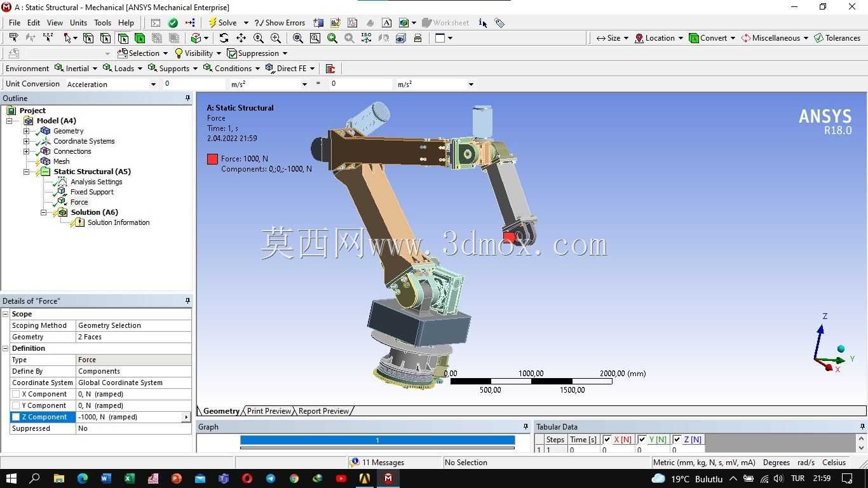
Task: Switch to the Print Preview tab
Action: pos(269,411)
